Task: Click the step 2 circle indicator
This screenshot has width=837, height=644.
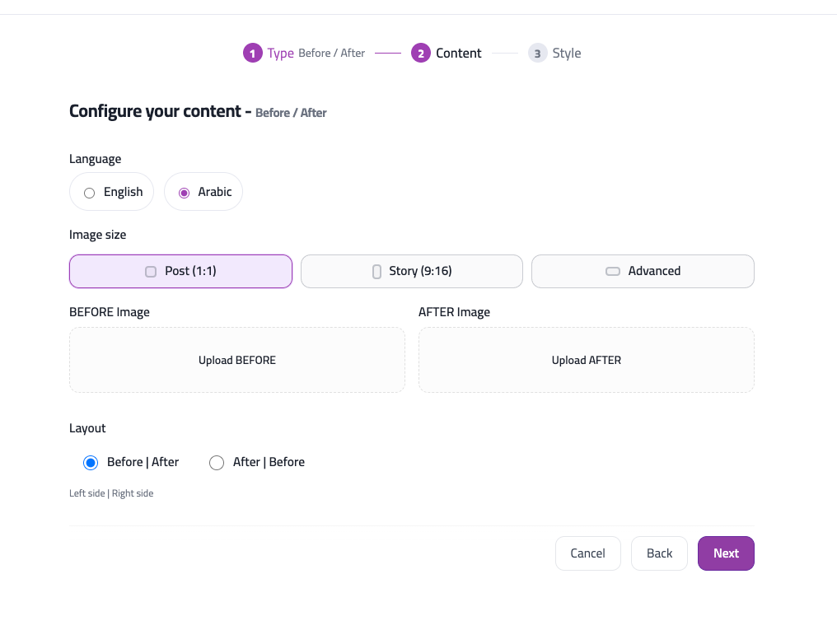Action: point(421,52)
